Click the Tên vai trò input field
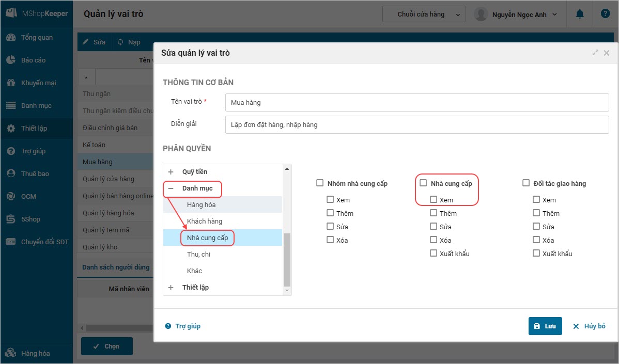619x364 pixels. point(417,103)
